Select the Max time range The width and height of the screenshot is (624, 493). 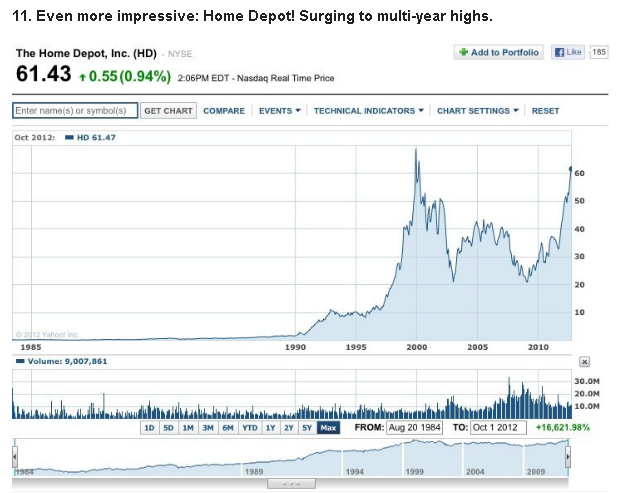[328, 428]
